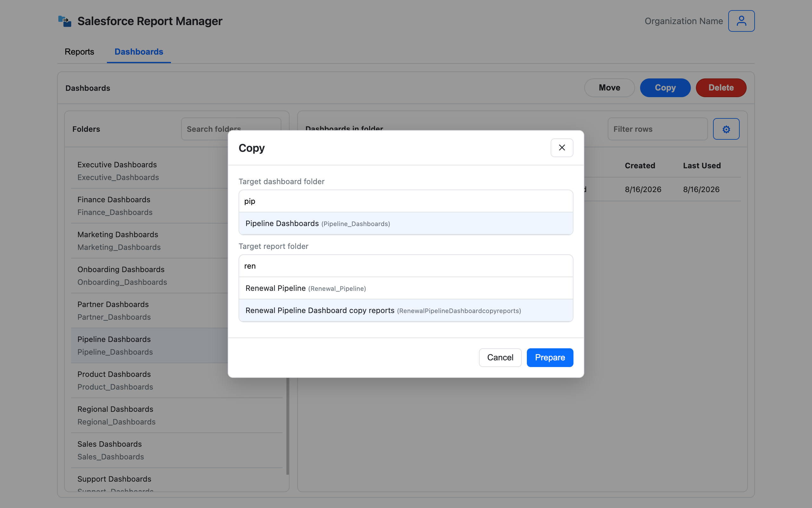Click the Organization Name label
Screen dimensions: 812x508
pos(684,21)
